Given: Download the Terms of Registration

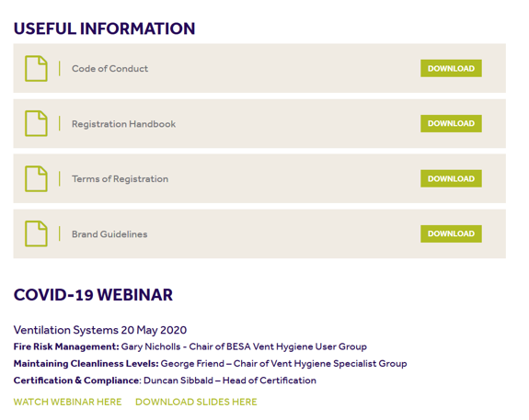Looking at the screenshot, I should pyautogui.click(x=451, y=178).
